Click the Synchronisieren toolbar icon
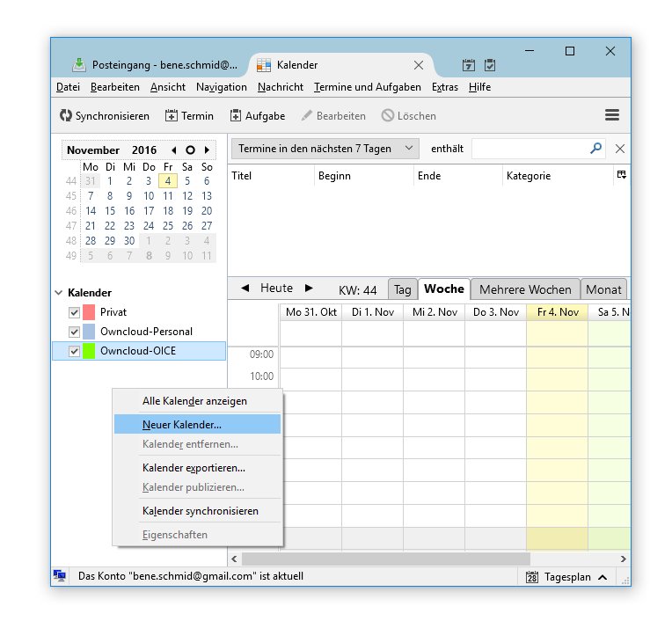This screenshot has width=672, height=621. point(66,116)
